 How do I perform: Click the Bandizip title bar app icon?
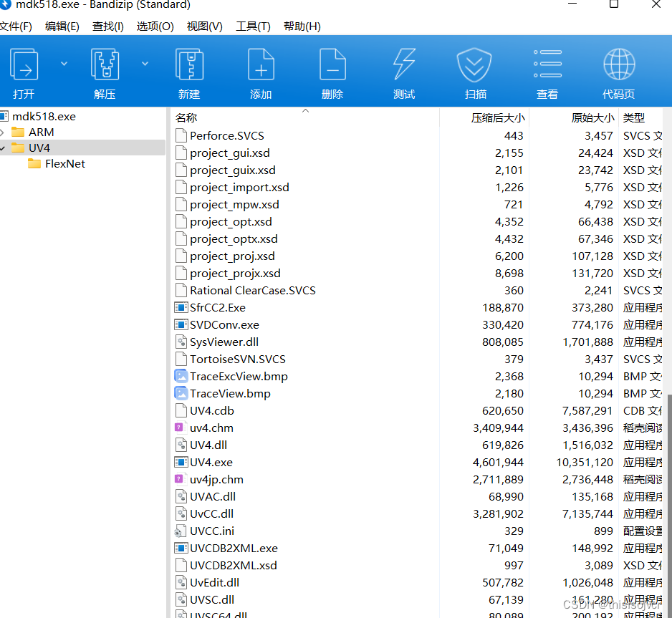[5, 4]
